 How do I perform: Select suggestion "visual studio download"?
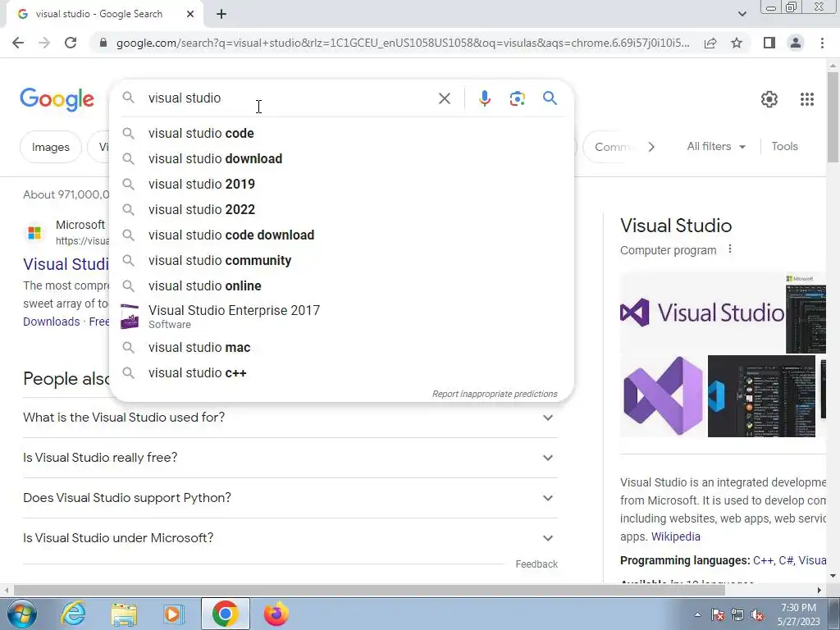point(341,158)
